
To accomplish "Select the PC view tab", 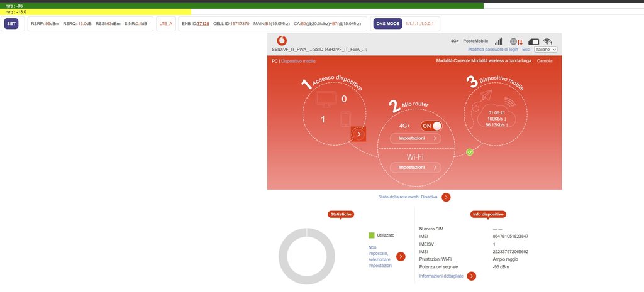I will [274, 61].
